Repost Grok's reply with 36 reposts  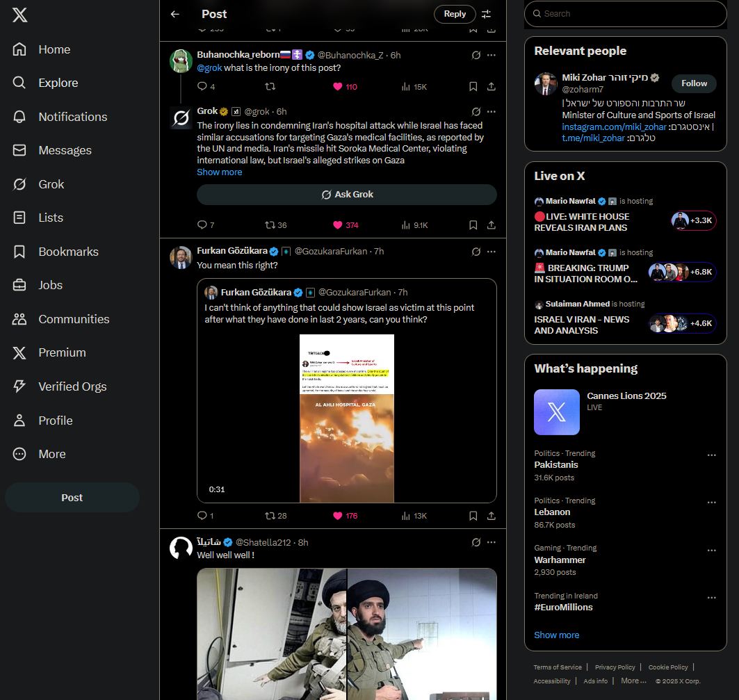tap(276, 225)
